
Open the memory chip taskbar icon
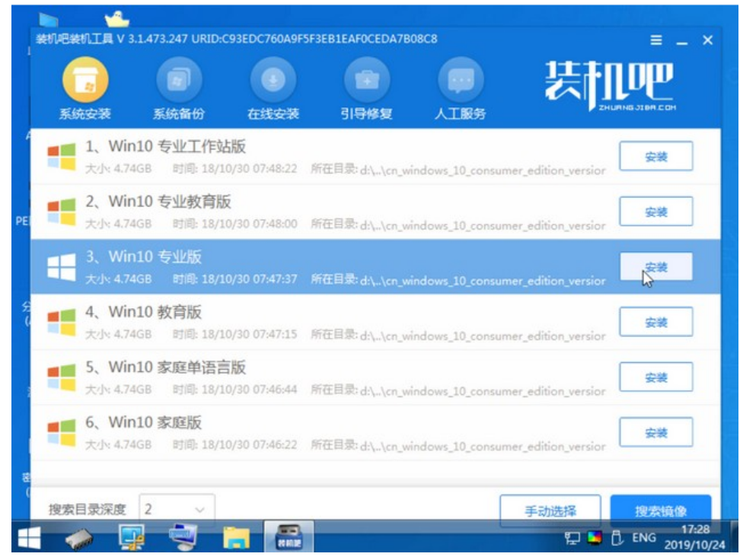pyautogui.click(x=79, y=539)
